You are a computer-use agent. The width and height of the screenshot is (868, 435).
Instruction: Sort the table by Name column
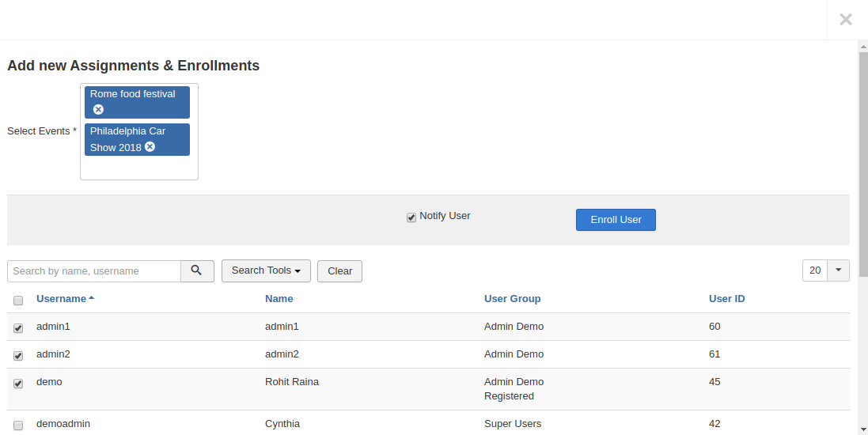click(x=279, y=299)
